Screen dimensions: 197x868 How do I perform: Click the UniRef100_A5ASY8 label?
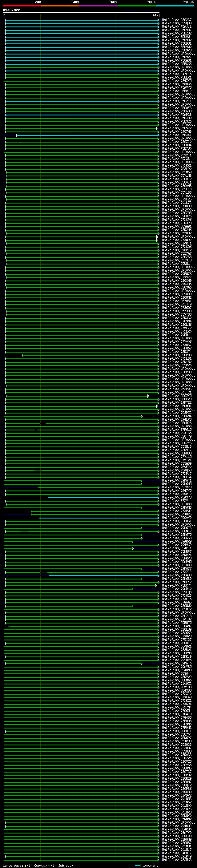[x=177, y=498]
